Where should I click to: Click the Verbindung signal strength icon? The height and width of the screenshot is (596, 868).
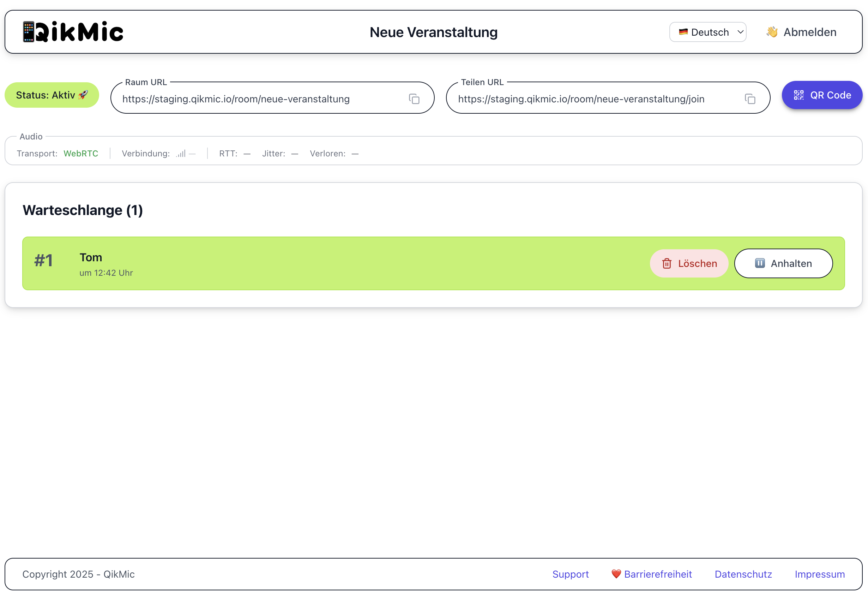click(x=181, y=154)
